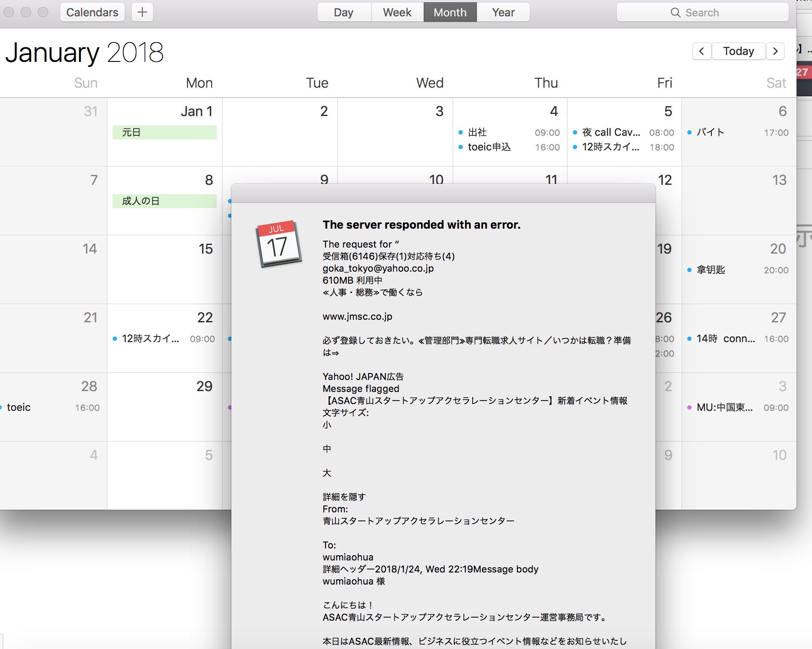Click the colored dot of the toeic申込 event
Image resolution: width=812 pixels, height=649 pixels.
tap(460, 147)
